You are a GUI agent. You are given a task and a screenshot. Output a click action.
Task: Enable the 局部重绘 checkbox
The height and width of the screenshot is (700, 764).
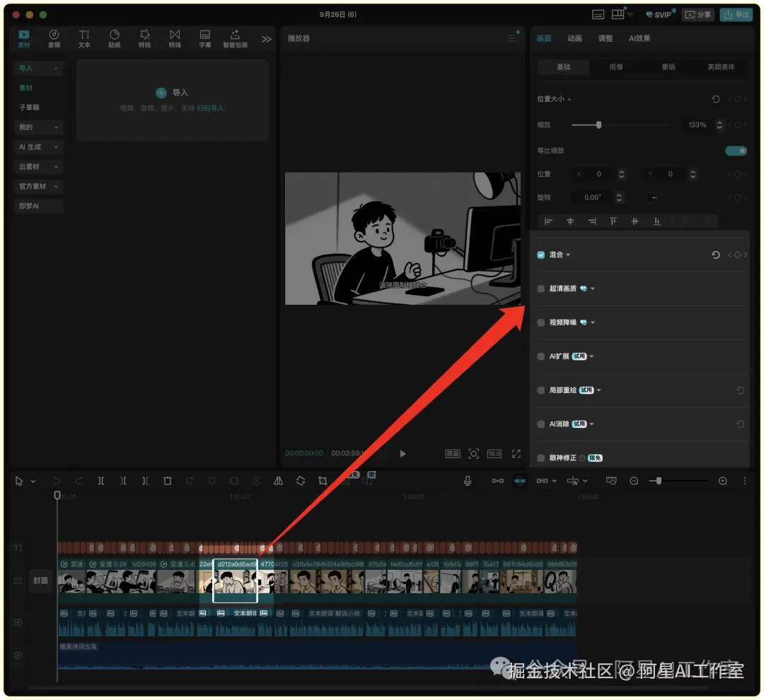(541, 390)
